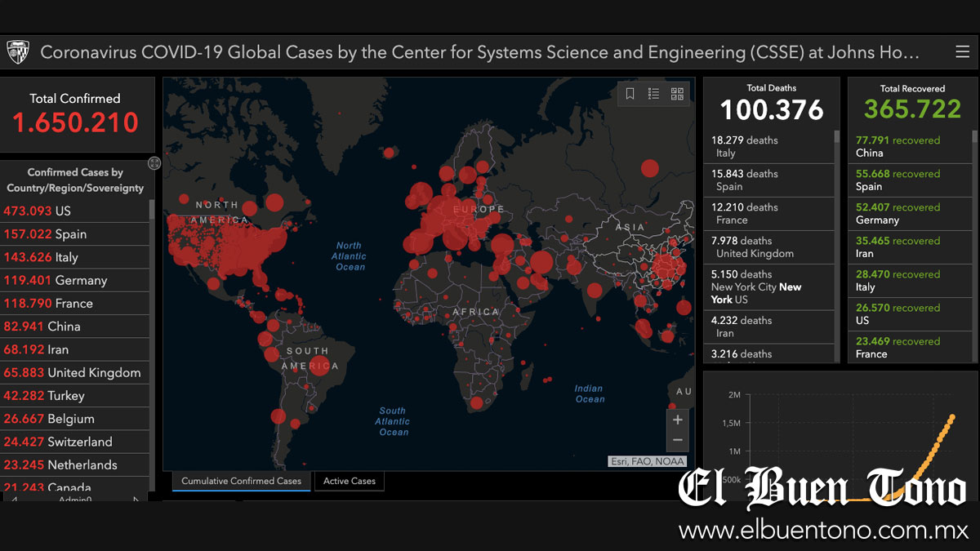Click the Johns Hopkins shield logo
This screenshot has height=551, width=980.
tap(18, 52)
